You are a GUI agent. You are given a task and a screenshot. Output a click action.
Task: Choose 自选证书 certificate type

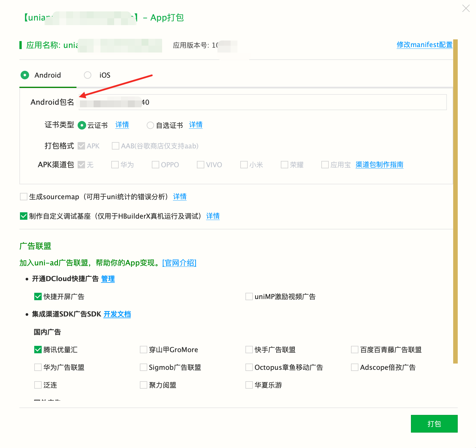pyautogui.click(x=150, y=126)
